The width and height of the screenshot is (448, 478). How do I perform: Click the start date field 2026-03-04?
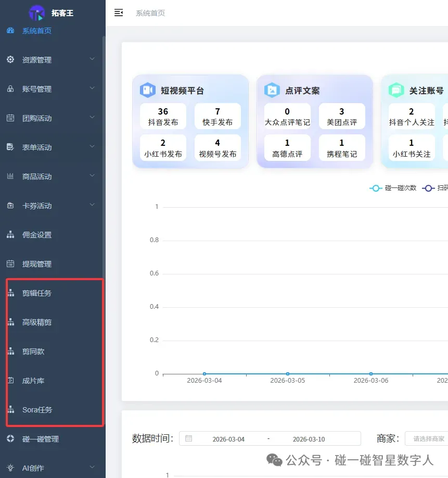point(228,438)
